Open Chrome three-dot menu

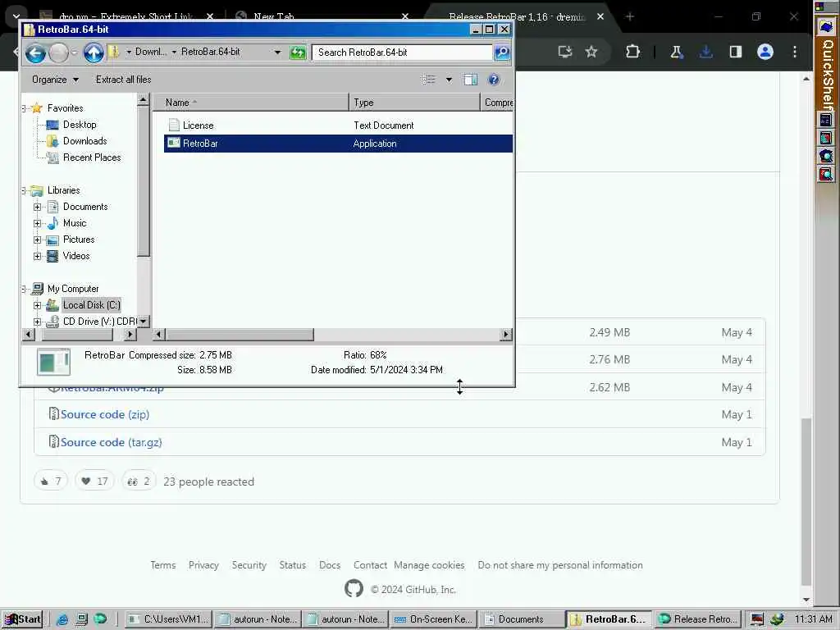(794, 52)
